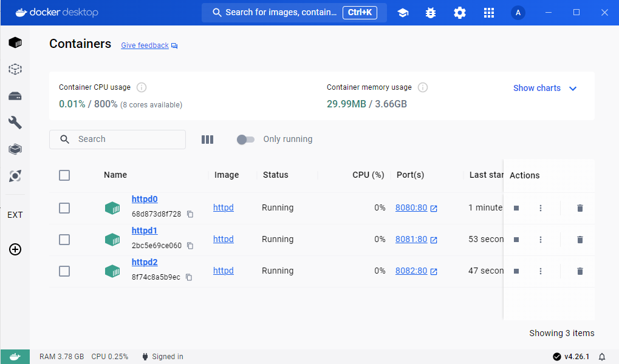Sort by Status column header
The width and height of the screenshot is (619, 364).
276,175
